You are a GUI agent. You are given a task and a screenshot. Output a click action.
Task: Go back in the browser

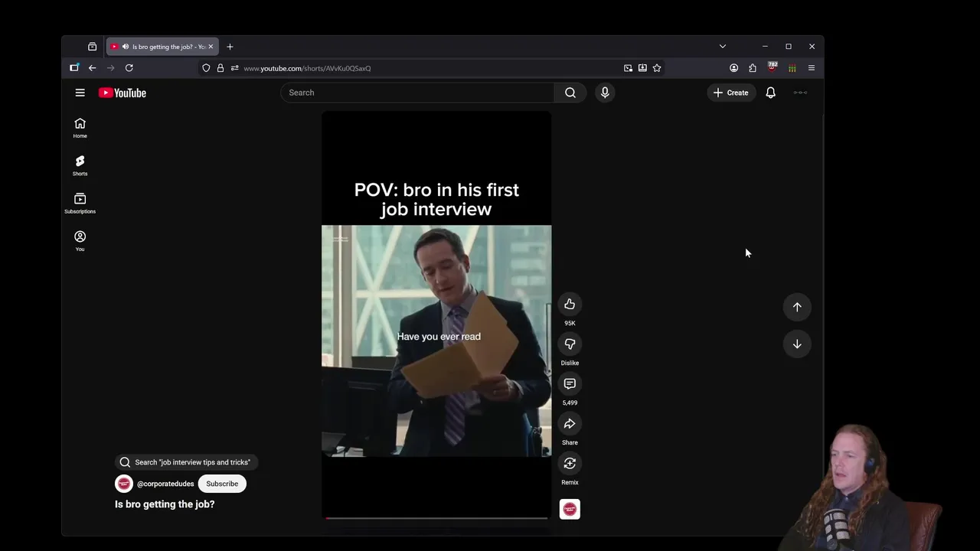tap(92, 68)
